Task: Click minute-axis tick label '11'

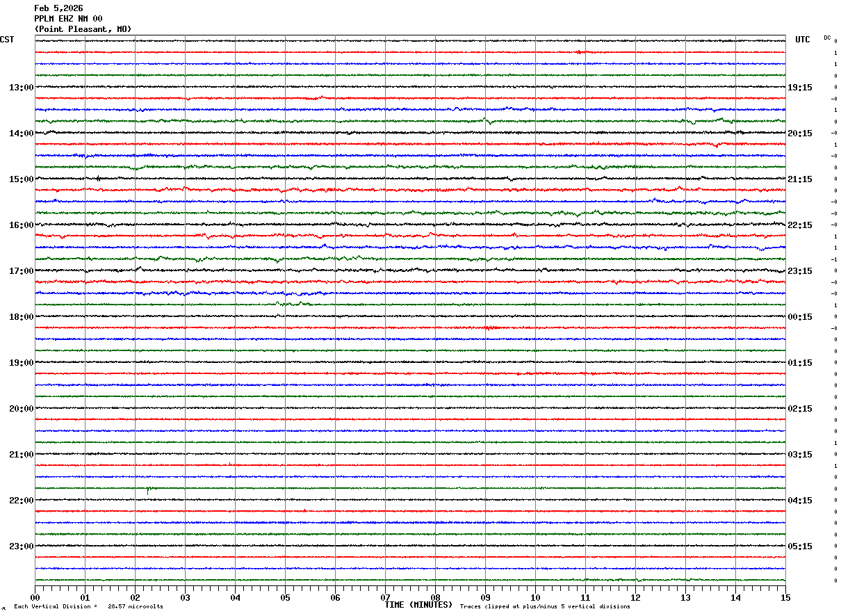Action: point(585,598)
